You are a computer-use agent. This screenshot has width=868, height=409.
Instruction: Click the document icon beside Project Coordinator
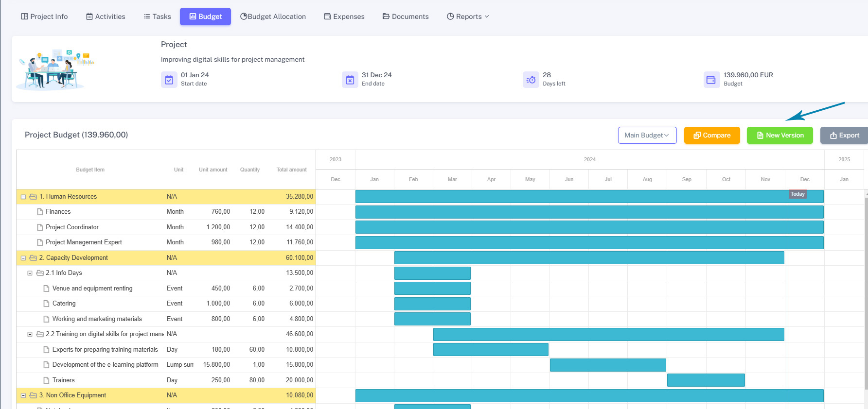(x=40, y=227)
